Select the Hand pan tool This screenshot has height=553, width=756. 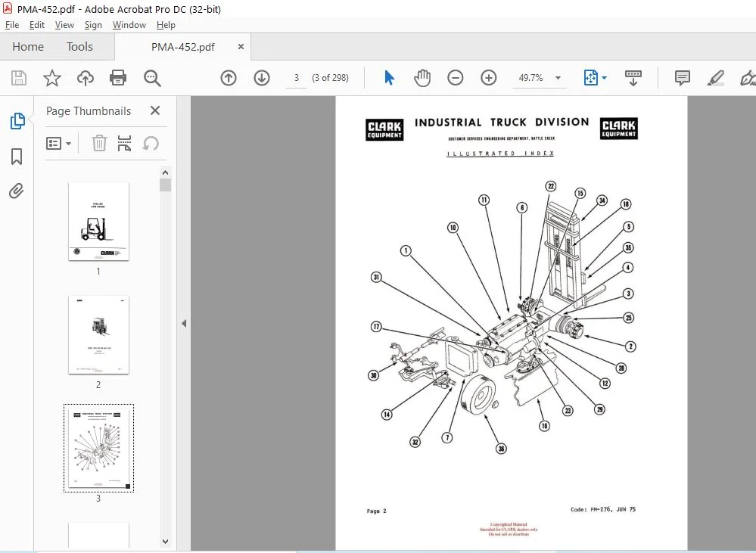pos(422,78)
